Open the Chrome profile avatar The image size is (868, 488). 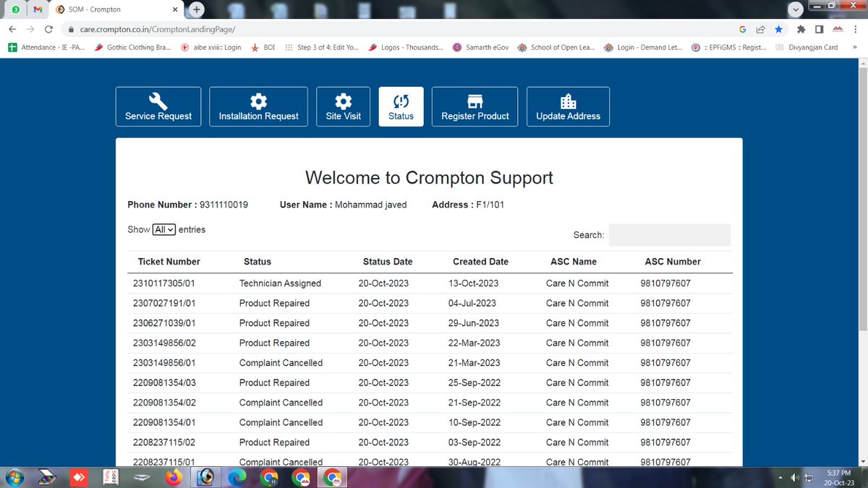[838, 30]
